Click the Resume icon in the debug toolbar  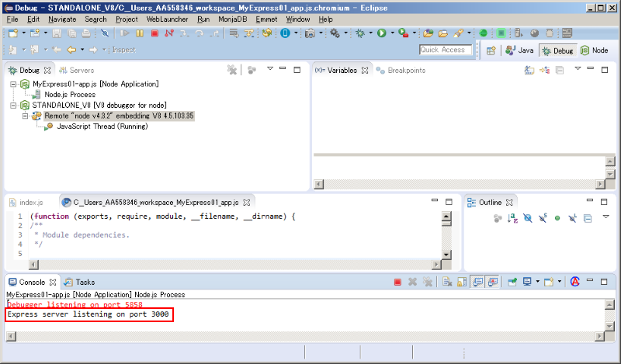(125, 33)
